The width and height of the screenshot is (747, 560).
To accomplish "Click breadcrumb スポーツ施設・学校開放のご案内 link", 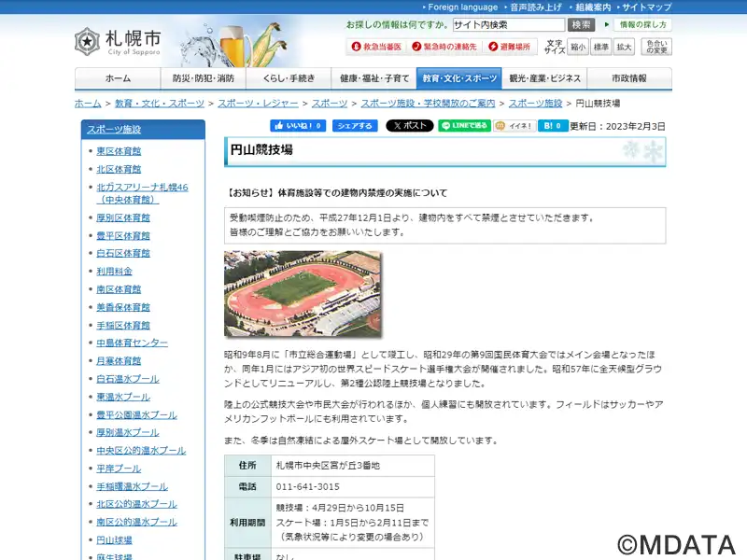I will (x=428, y=104).
